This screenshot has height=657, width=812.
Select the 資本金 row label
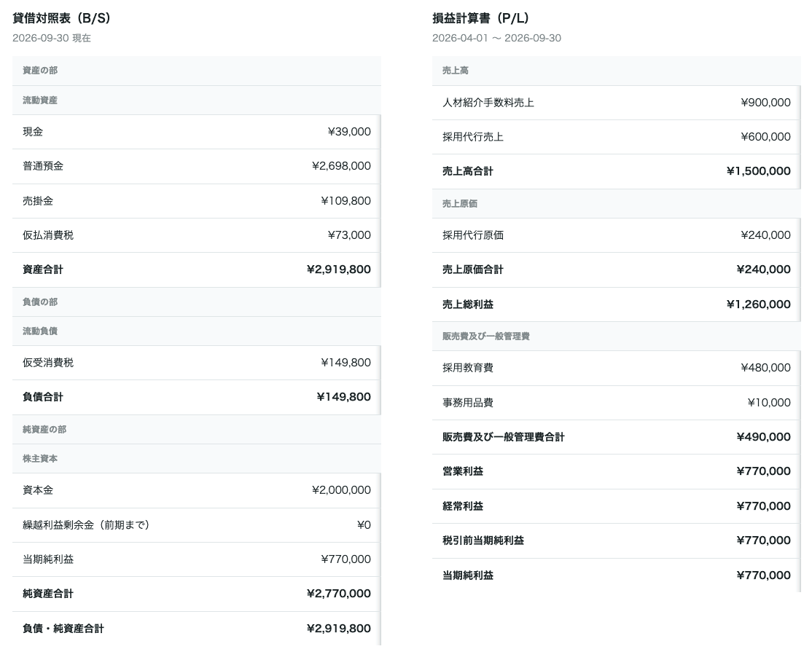point(38,490)
